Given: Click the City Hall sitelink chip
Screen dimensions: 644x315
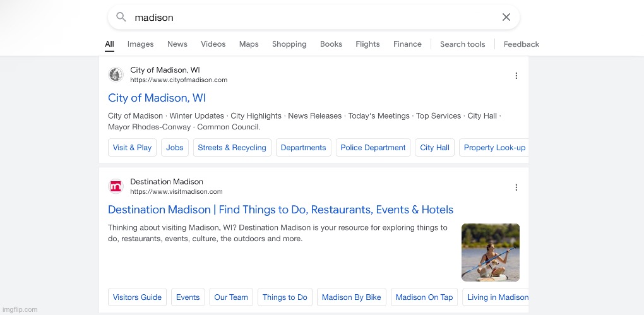Looking at the screenshot, I should click(x=434, y=148).
